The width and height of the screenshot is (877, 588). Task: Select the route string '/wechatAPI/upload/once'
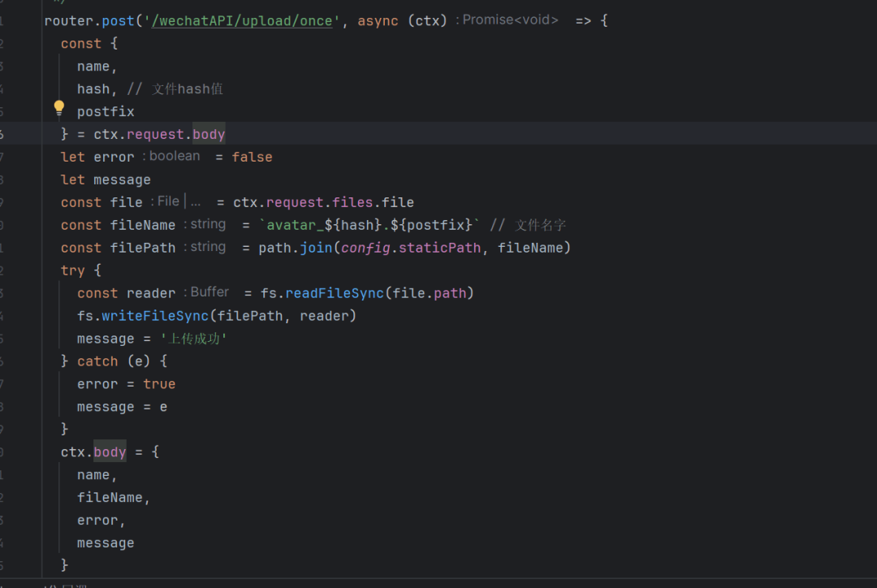(242, 20)
